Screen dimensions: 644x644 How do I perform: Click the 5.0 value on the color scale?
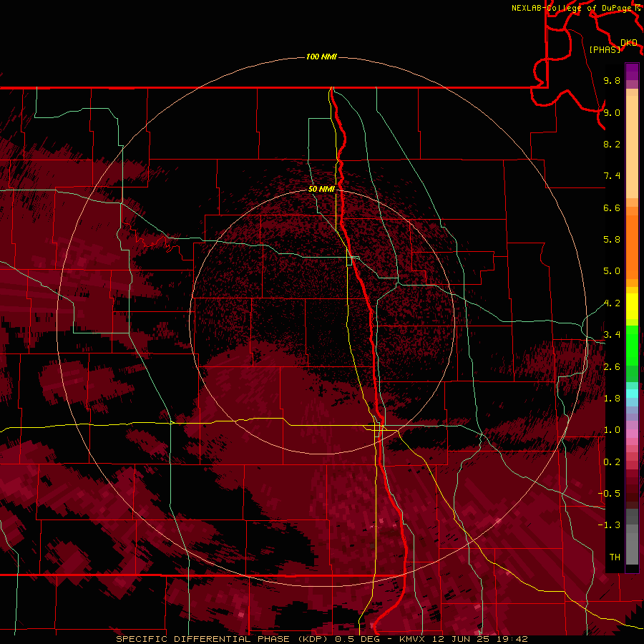(x=612, y=271)
